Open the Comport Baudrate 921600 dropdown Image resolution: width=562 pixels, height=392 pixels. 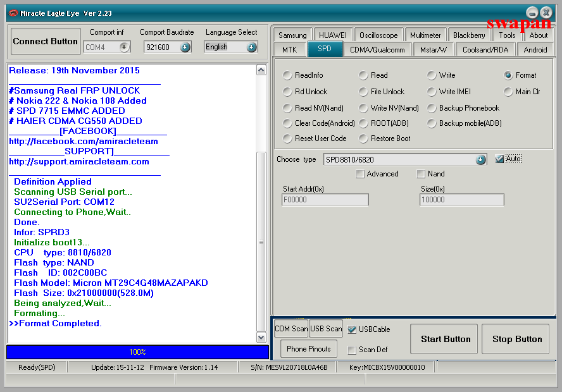[x=185, y=47]
